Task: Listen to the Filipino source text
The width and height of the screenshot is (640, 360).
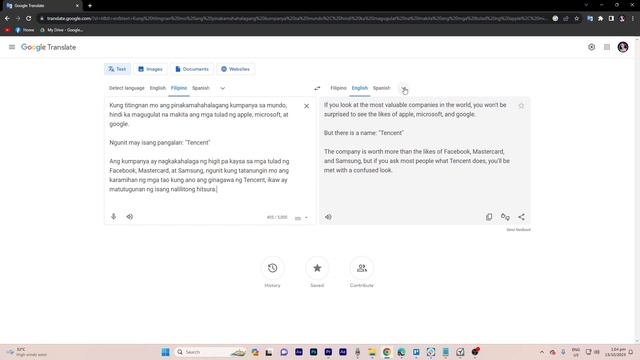Action: point(129,217)
